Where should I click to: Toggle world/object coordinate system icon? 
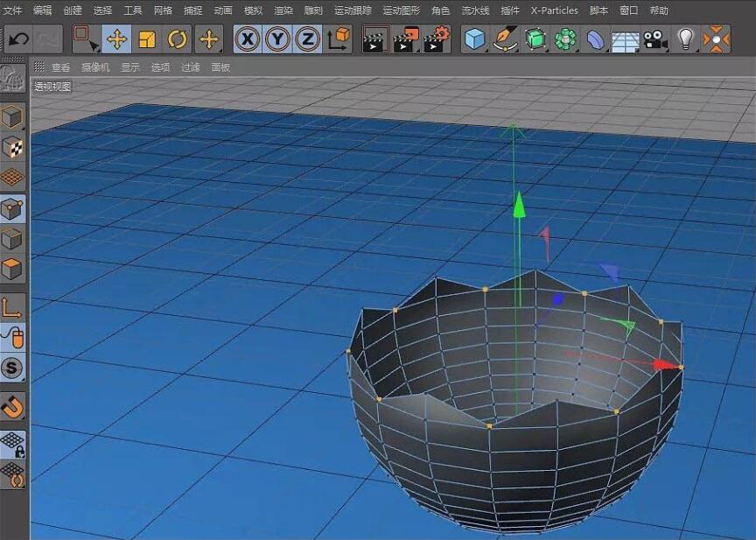tap(339, 39)
